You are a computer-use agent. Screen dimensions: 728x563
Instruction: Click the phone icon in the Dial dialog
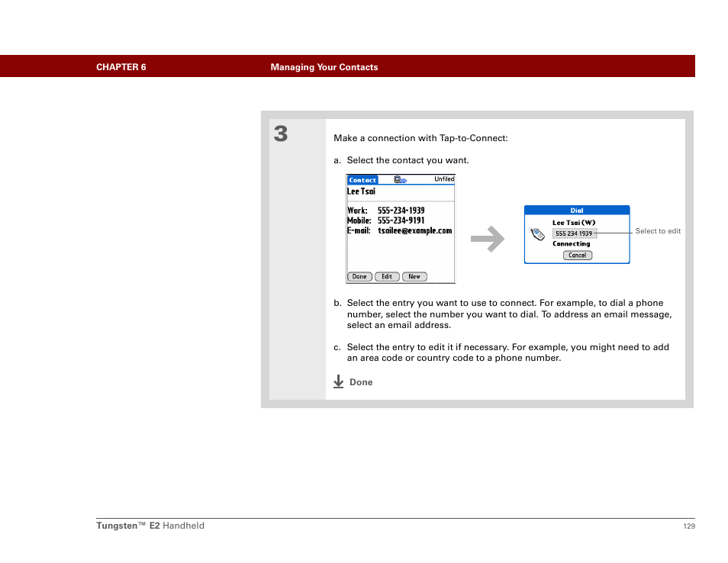537,233
